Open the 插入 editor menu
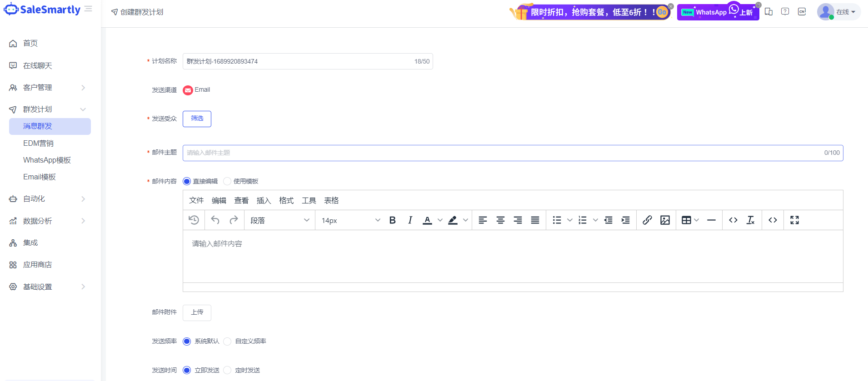The image size is (868, 381). pos(264,200)
